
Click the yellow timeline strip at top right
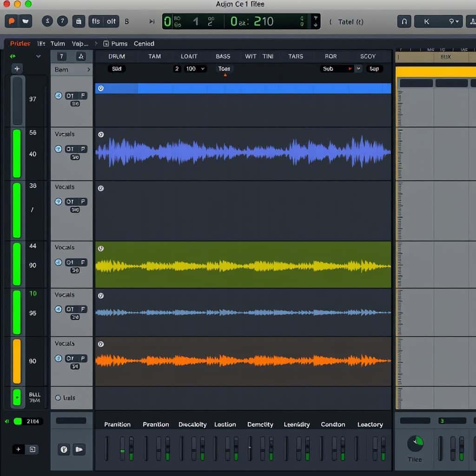tap(437, 72)
